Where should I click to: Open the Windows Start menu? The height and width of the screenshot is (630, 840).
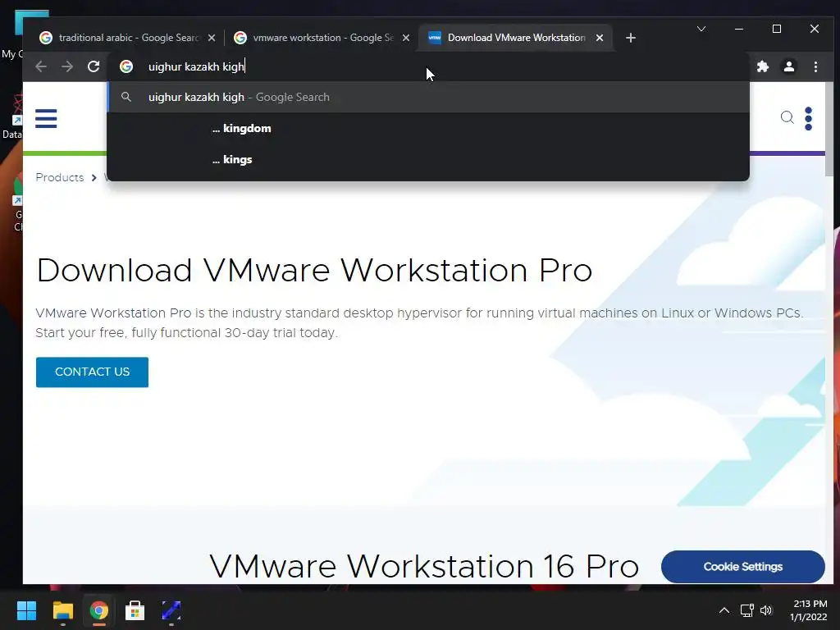[x=26, y=610]
